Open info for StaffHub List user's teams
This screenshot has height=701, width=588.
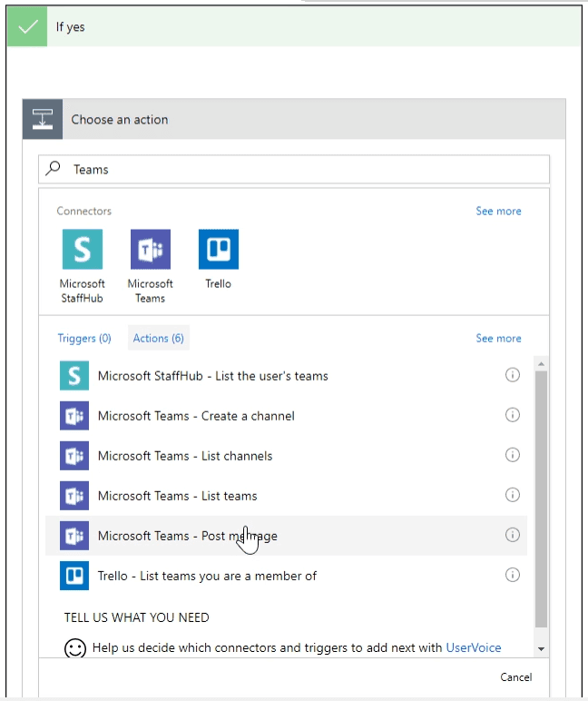click(x=512, y=375)
